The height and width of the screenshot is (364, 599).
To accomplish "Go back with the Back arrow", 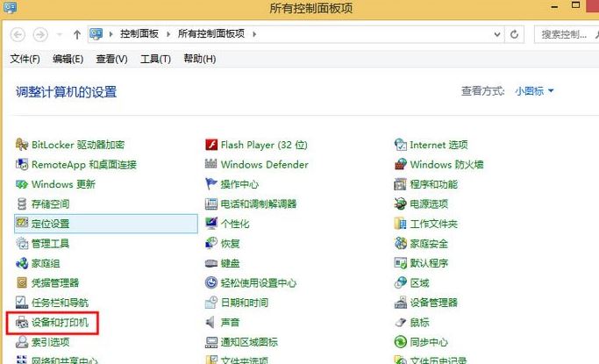I will [x=18, y=35].
